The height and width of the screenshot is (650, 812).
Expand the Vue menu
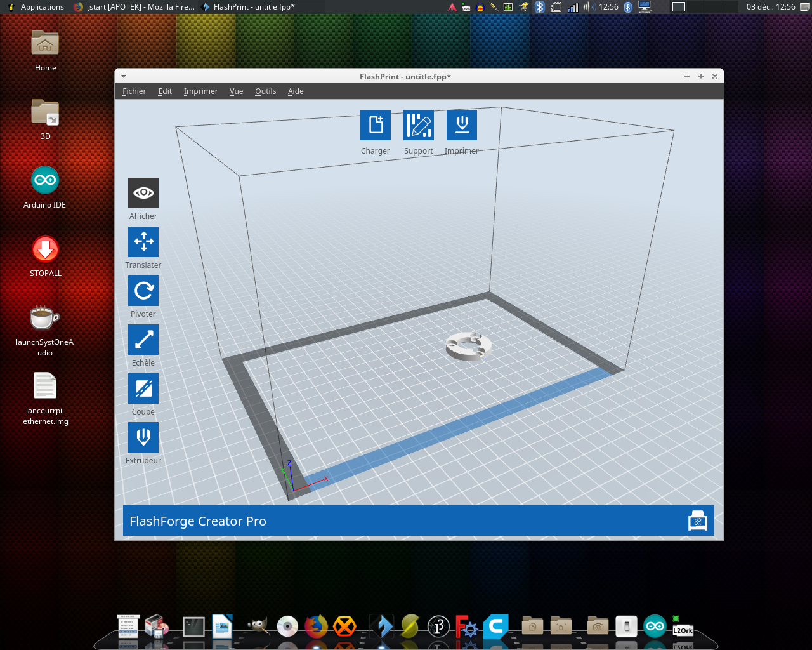point(236,91)
